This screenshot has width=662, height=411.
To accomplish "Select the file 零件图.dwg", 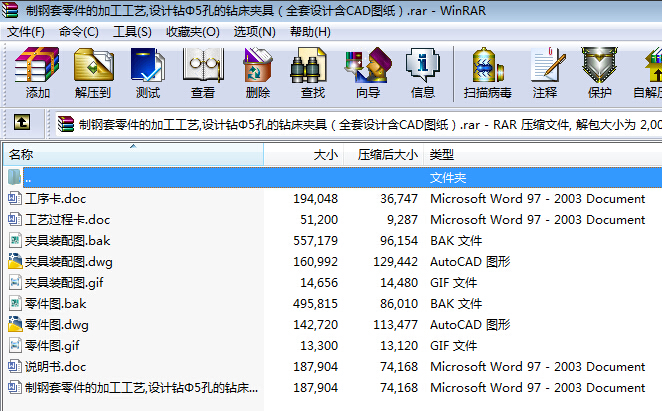I will click(57, 325).
